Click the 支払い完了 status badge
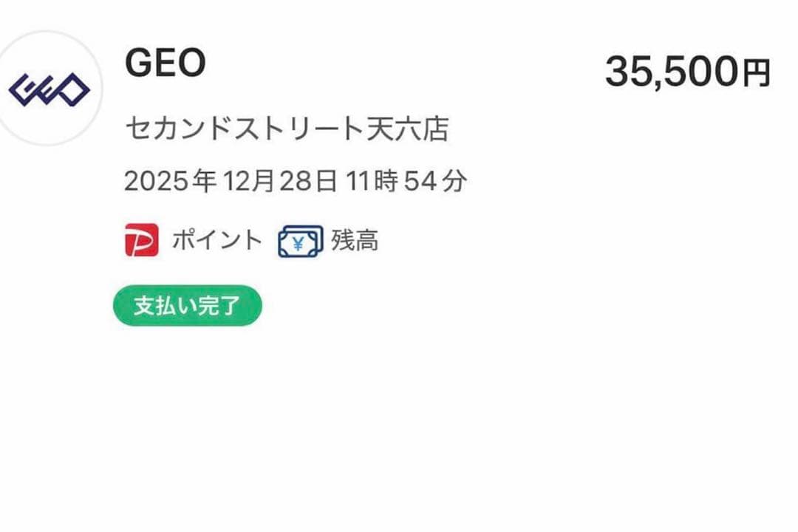 187,306
